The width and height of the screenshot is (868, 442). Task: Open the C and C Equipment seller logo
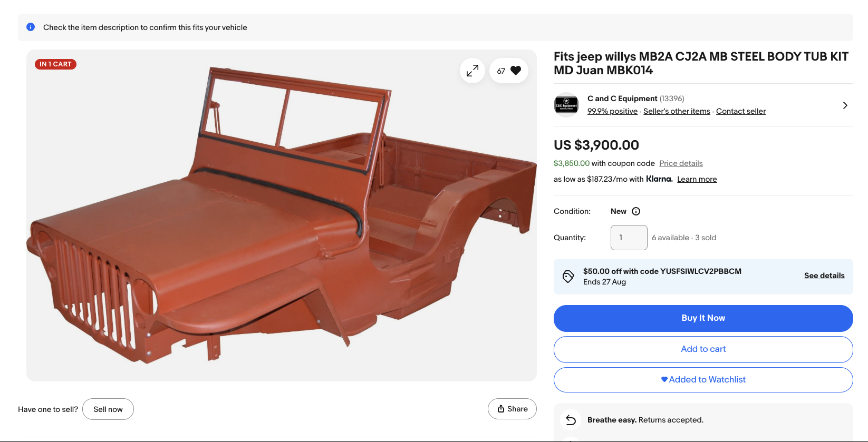coord(566,105)
